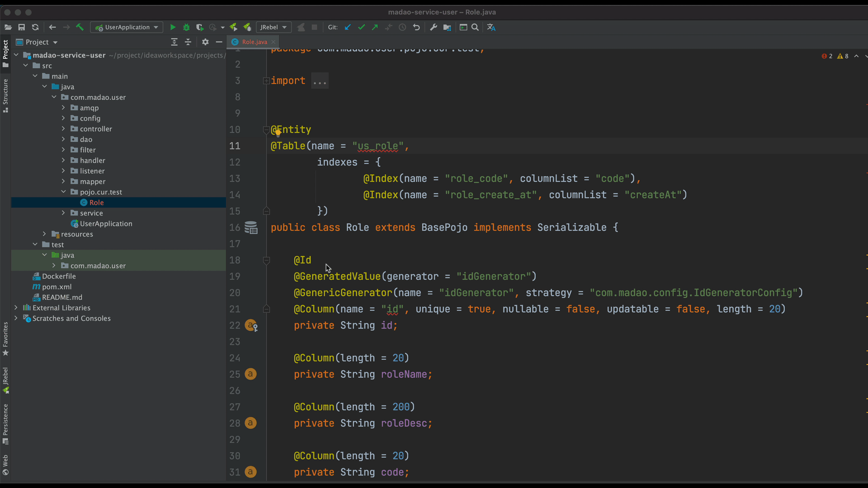This screenshot has width=868, height=488.
Task: Click the Build project hammer icon
Action: tap(80, 28)
